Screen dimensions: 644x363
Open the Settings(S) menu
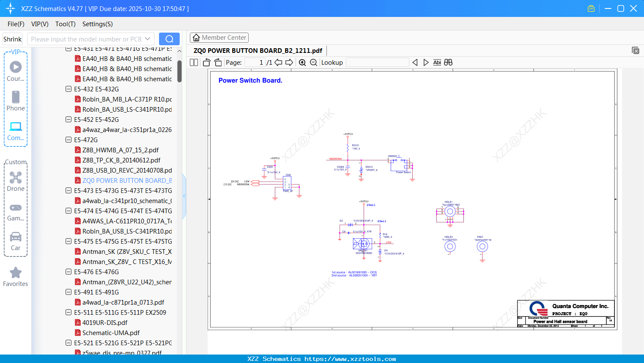click(97, 24)
